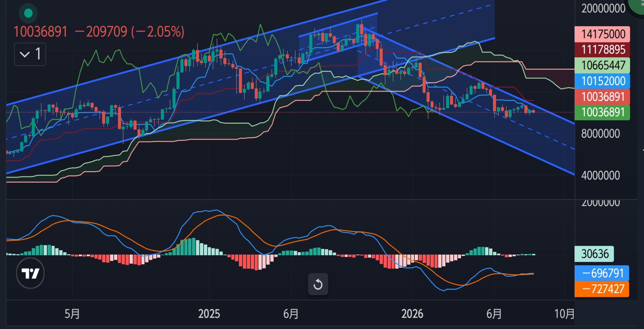Screen dimensions: 644x329
Task: Click the 2026 time axis label
Action: point(412,314)
